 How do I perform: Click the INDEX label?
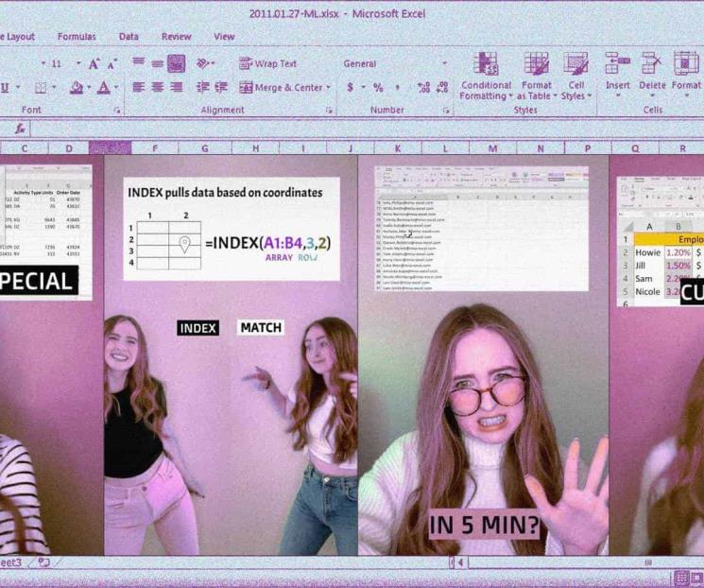tap(198, 328)
